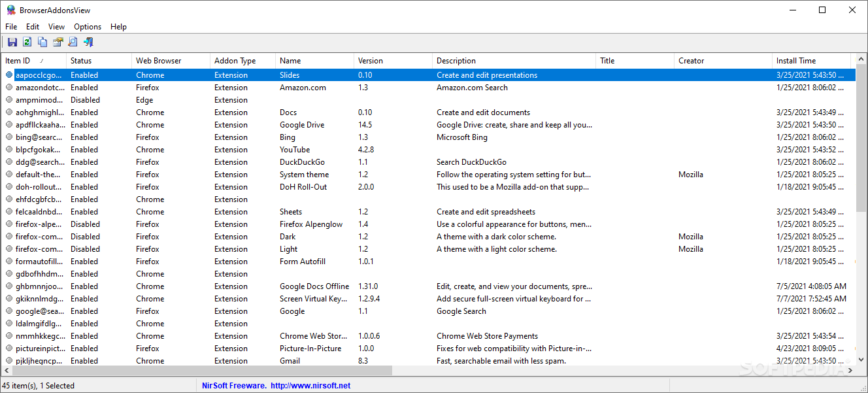Sort by the Creator column header

(723, 61)
